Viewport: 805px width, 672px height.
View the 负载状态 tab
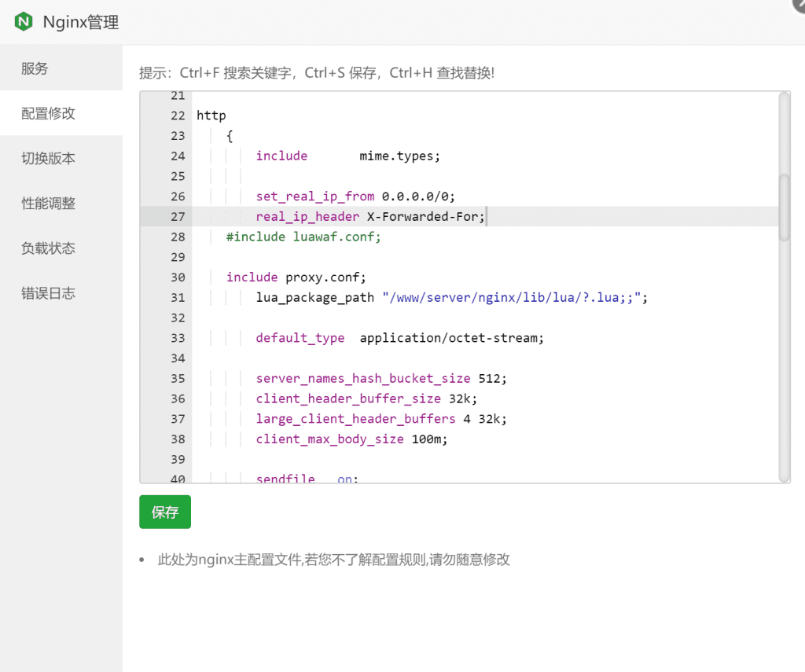(x=48, y=248)
